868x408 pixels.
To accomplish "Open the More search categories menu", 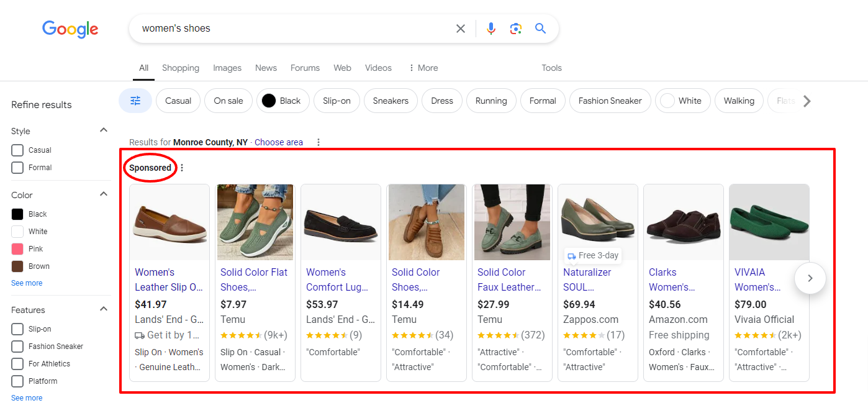I will (423, 68).
